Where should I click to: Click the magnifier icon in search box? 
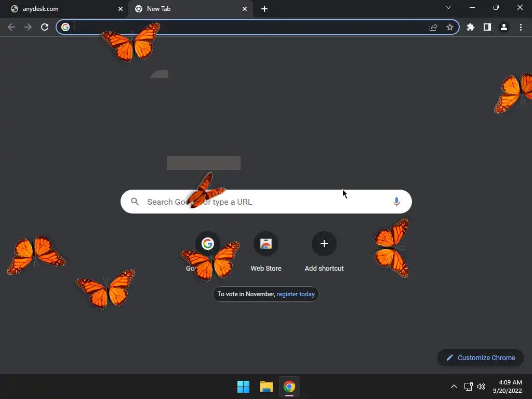[135, 202]
